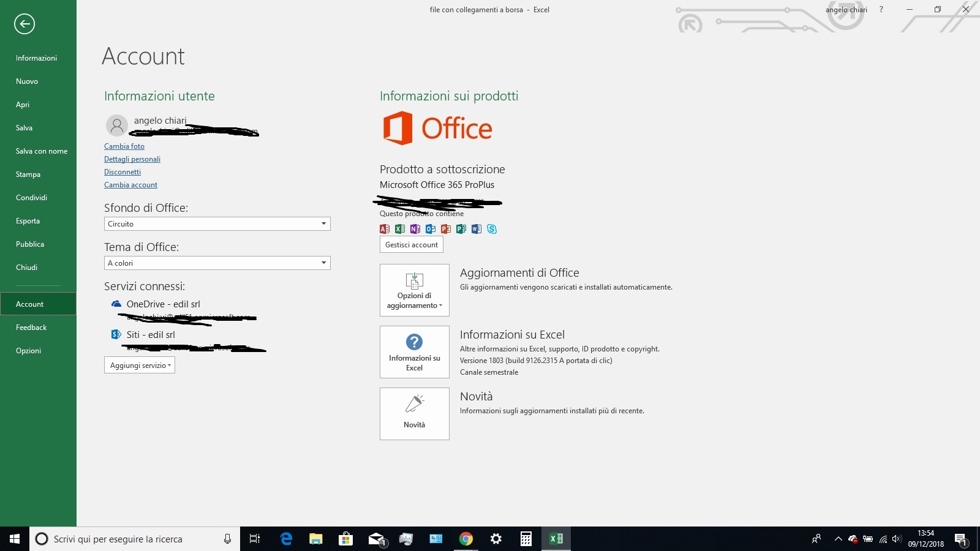Open Opzioni di aggiornamento menu
This screenshot has width=980, height=551.
pyautogui.click(x=415, y=290)
